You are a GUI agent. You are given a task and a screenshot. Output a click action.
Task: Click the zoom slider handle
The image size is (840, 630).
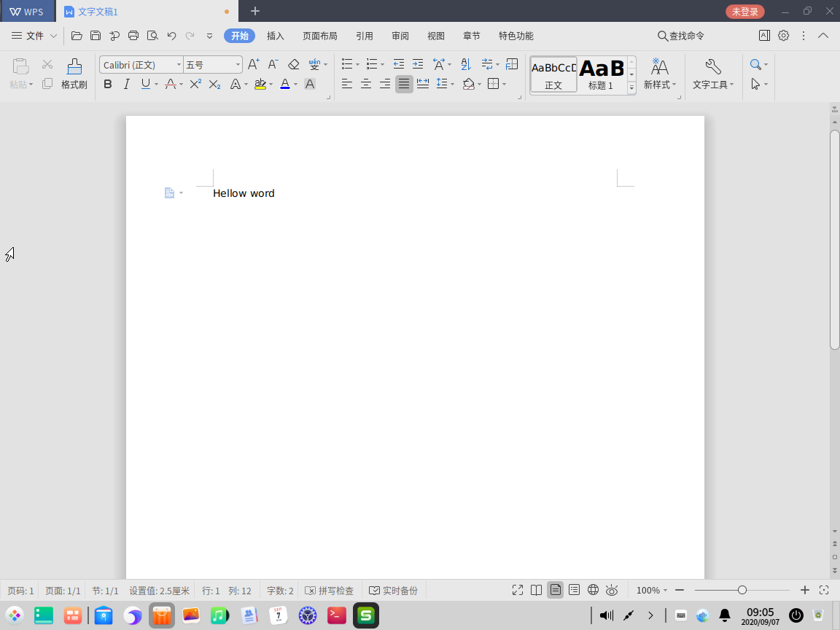pos(742,590)
